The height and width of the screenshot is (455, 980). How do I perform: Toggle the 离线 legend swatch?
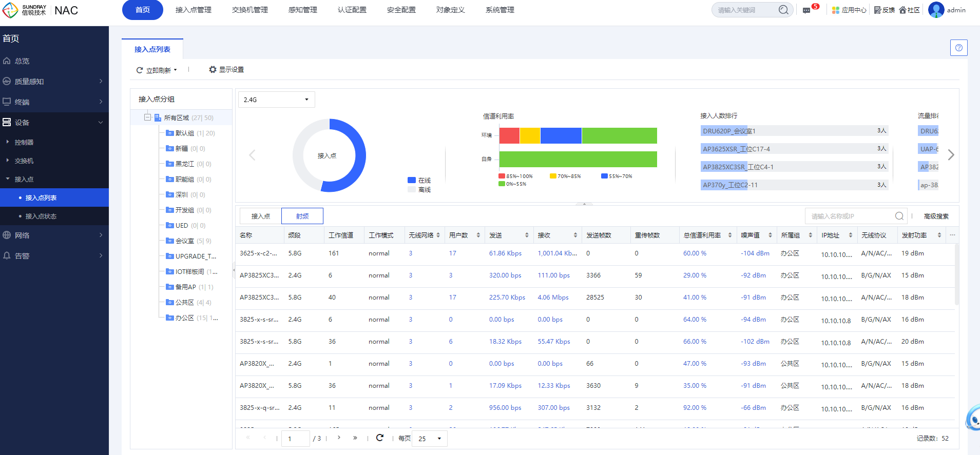[412, 189]
